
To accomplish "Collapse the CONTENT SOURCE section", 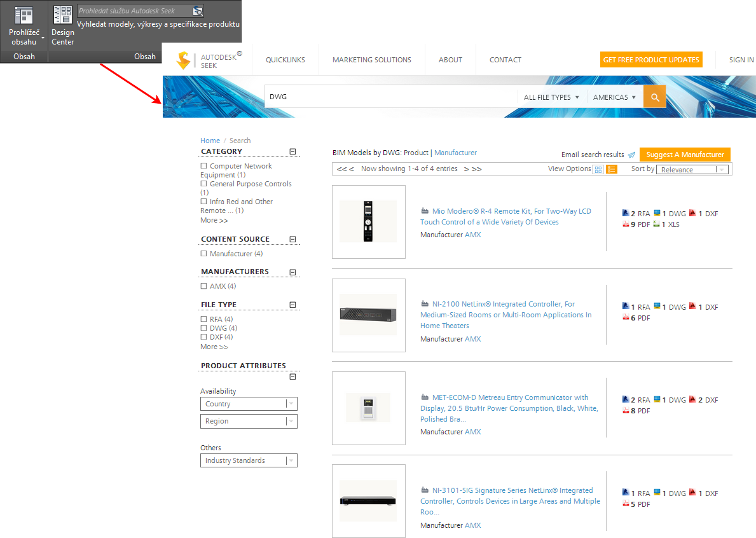I will click(292, 239).
